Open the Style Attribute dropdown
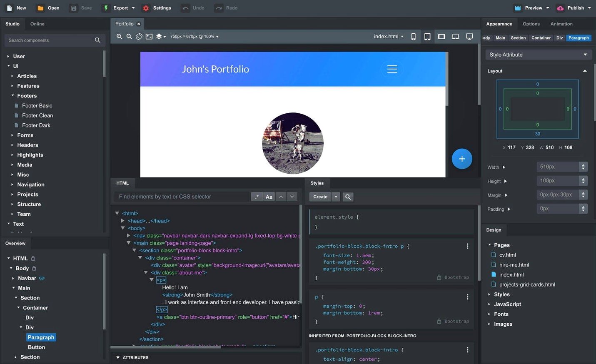The image size is (596, 364). pos(538,55)
